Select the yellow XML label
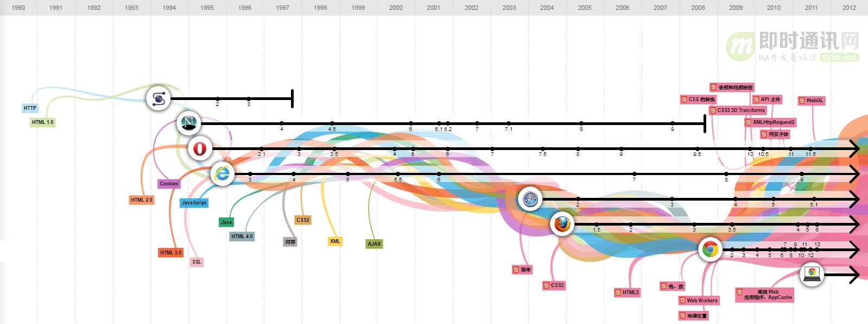Image resolution: width=868 pixels, height=324 pixels. coord(335,241)
